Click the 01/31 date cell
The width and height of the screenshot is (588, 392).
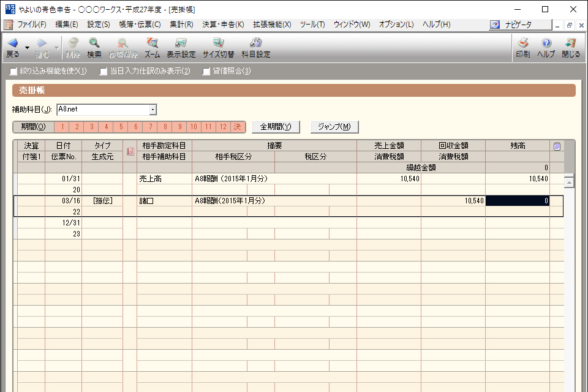pyautogui.click(x=63, y=179)
